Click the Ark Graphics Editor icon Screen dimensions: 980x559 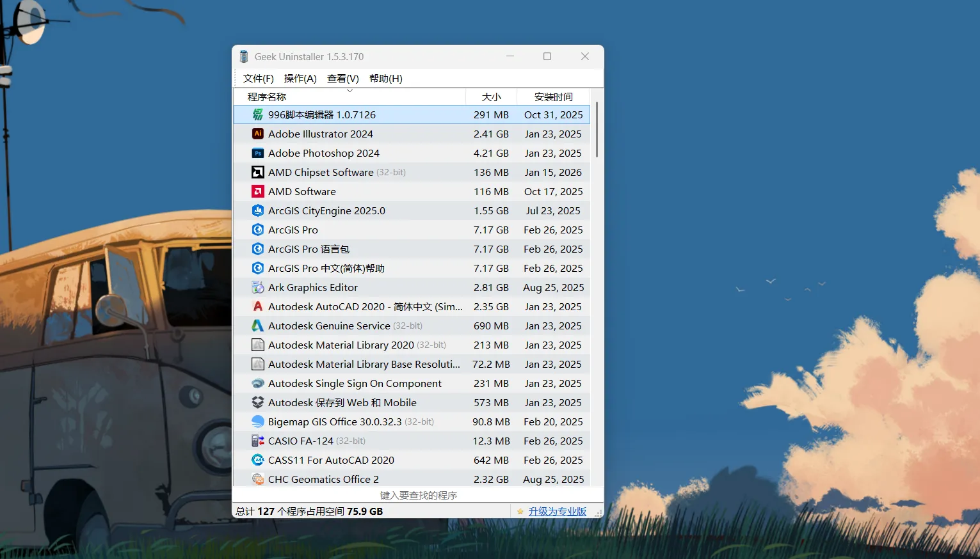258,287
